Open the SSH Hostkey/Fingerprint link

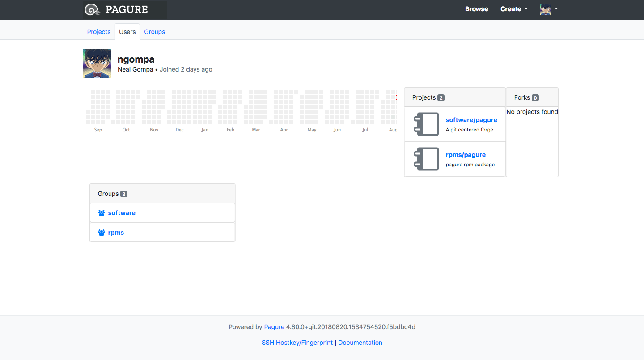coord(297,343)
